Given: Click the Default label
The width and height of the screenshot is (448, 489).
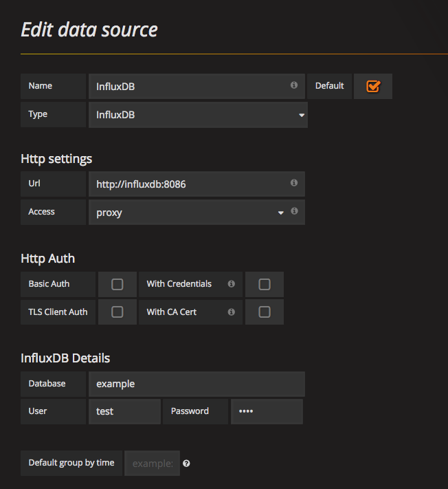Looking at the screenshot, I should point(329,86).
